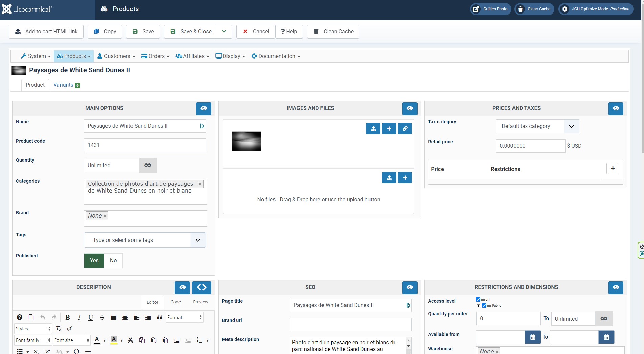Viewport: 644px width, 354px height.
Task: Open the Font size dropdown
Action: (72, 340)
